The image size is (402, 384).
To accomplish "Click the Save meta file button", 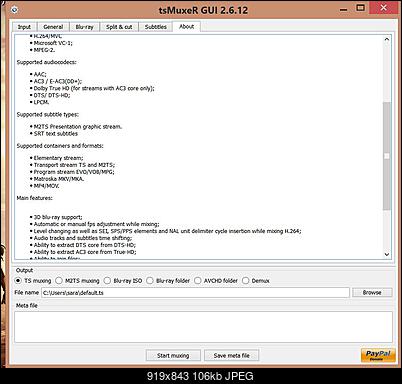I will coord(231,355).
